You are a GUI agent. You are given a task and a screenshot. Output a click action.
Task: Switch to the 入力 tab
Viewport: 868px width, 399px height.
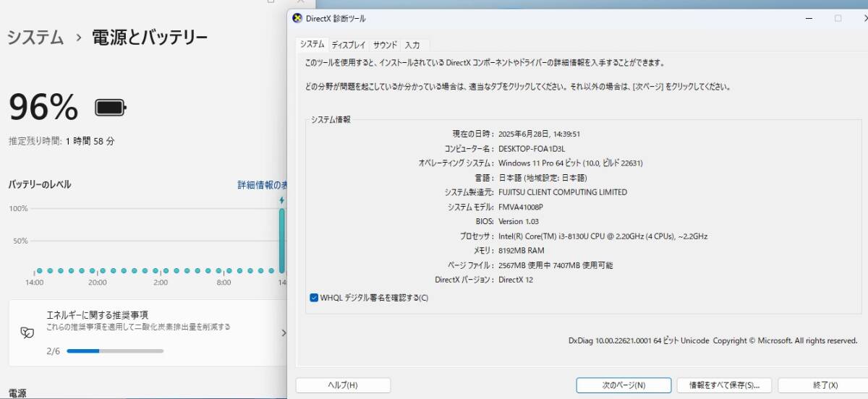[412, 45]
